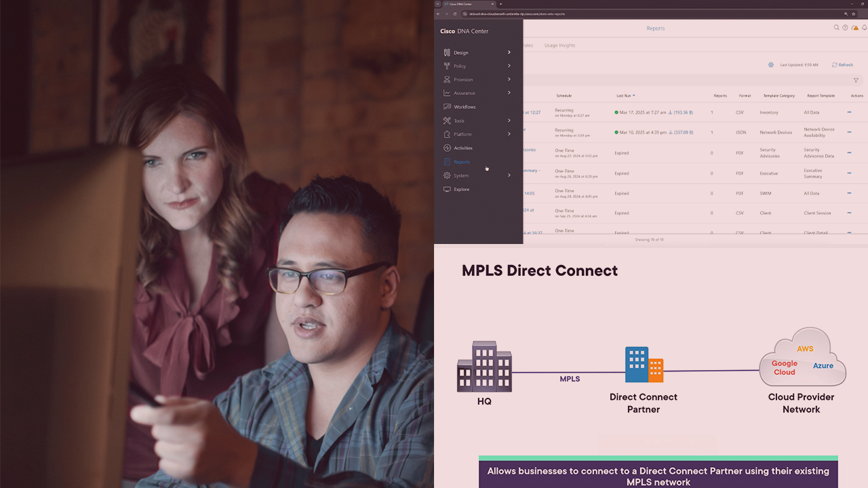Click the cloud warning alert icon
The width and height of the screenshot is (868, 488).
(x=855, y=28)
